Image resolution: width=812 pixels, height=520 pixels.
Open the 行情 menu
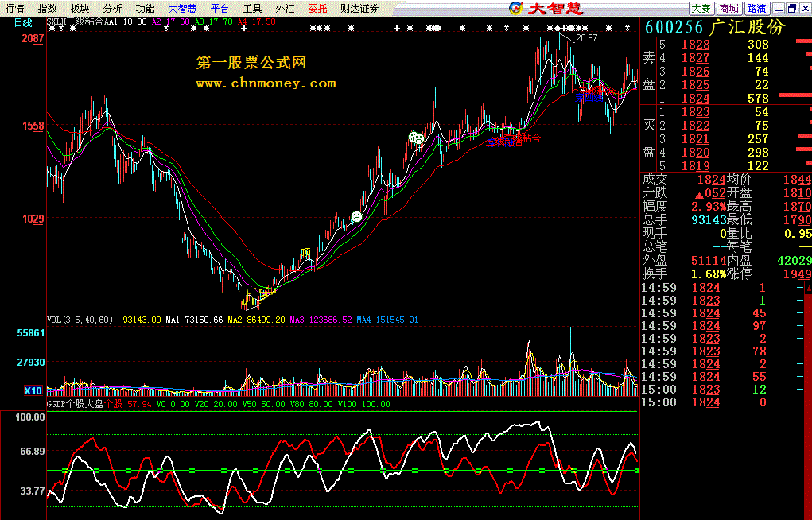tap(15, 8)
